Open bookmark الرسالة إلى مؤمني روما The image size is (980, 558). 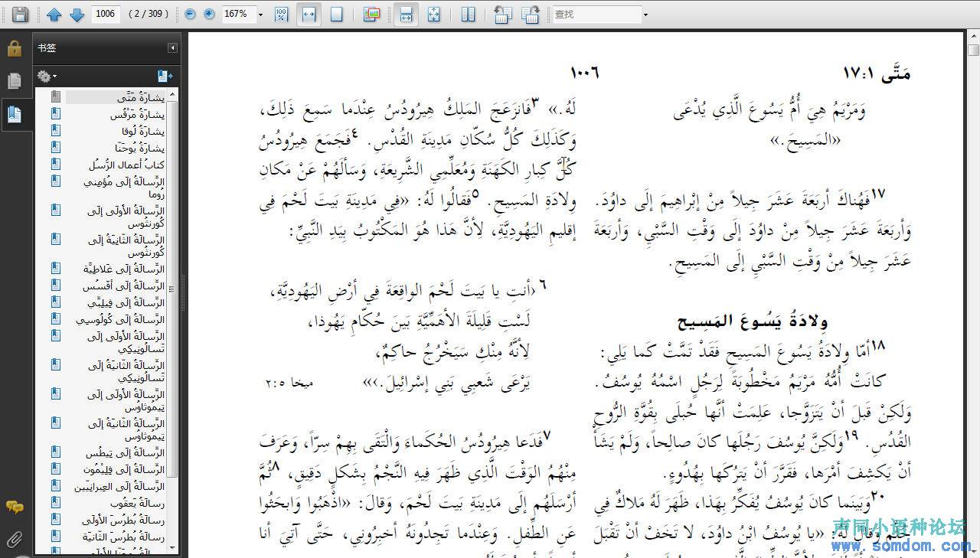coord(124,188)
